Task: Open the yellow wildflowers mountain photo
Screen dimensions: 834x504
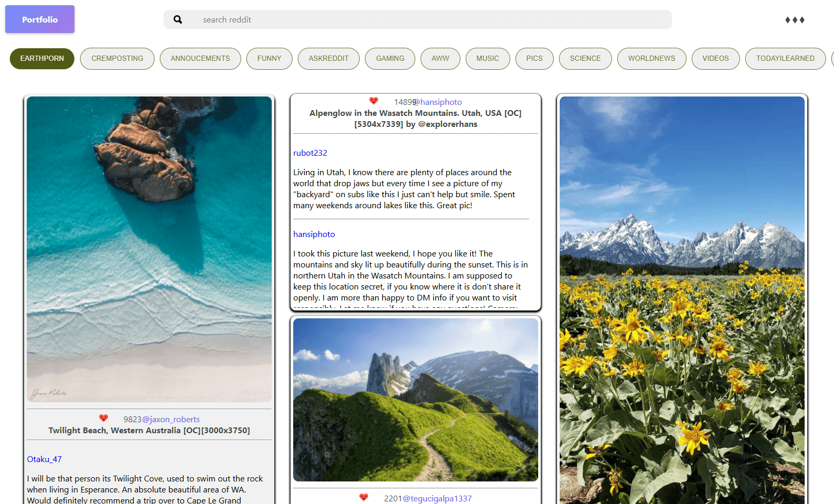Action: (682, 299)
